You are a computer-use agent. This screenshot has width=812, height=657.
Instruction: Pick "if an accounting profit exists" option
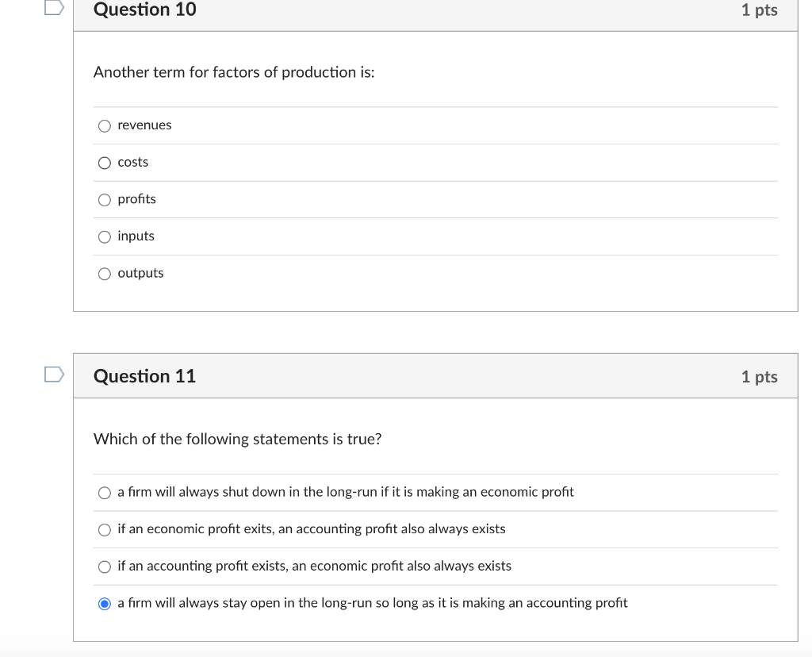(x=105, y=567)
